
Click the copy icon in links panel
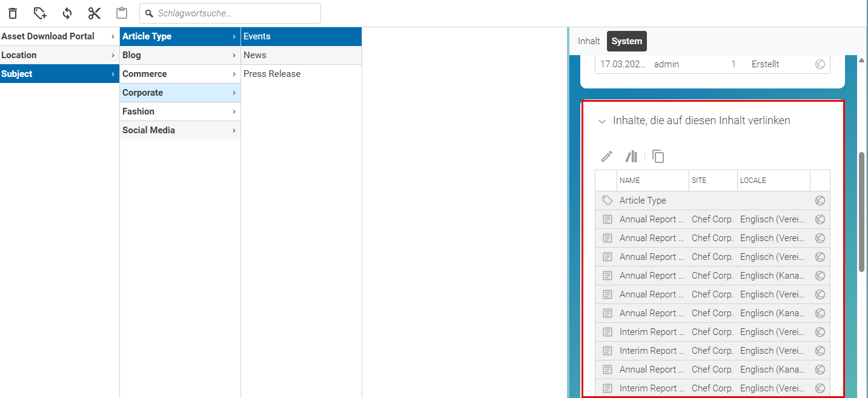click(x=658, y=157)
